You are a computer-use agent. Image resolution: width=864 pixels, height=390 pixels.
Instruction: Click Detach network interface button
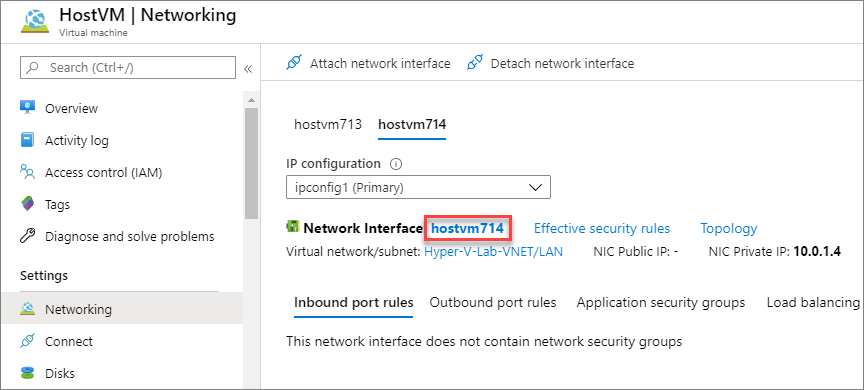tap(550, 63)
